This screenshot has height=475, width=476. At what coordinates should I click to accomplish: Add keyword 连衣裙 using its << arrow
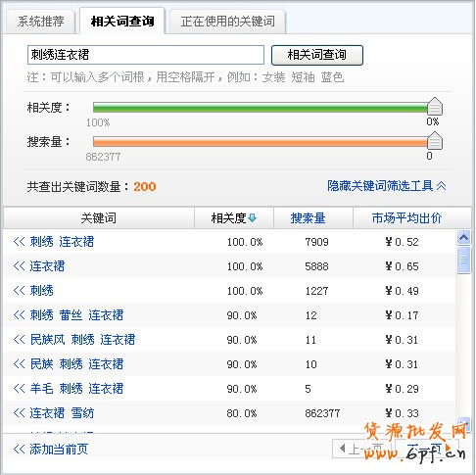point(19,266)
